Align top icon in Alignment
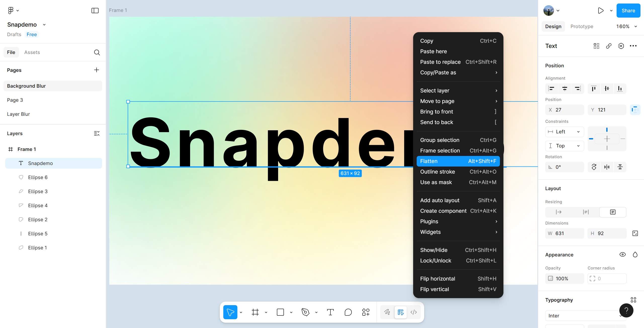644x328 pixels. pos(594,88)
